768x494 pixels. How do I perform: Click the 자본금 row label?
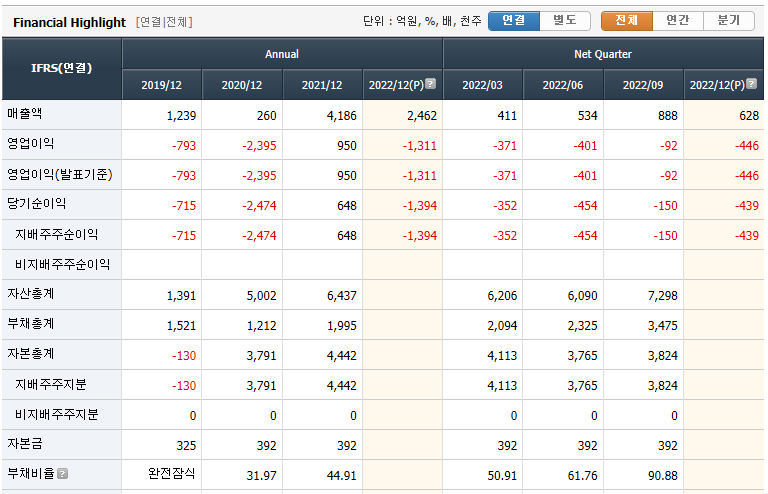tap(24, 444)
